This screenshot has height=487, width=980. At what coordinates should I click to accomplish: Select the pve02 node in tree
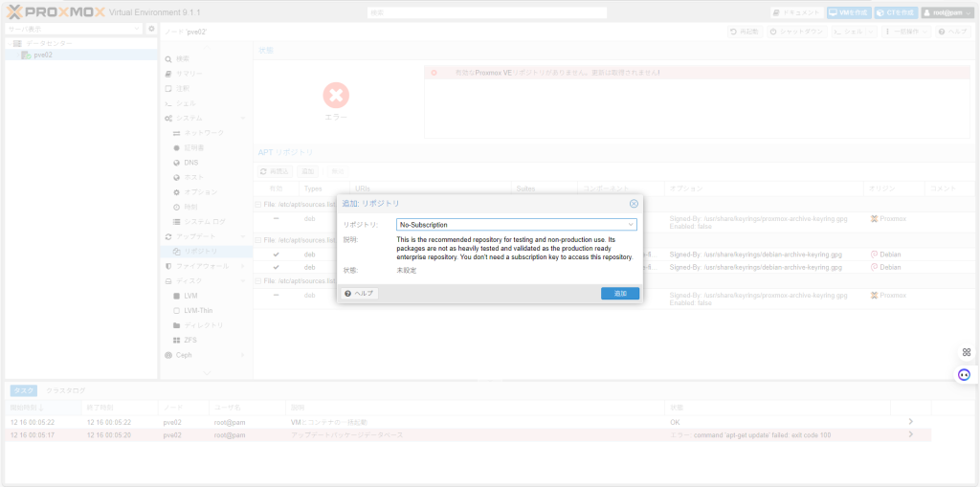tap(42, 55)
